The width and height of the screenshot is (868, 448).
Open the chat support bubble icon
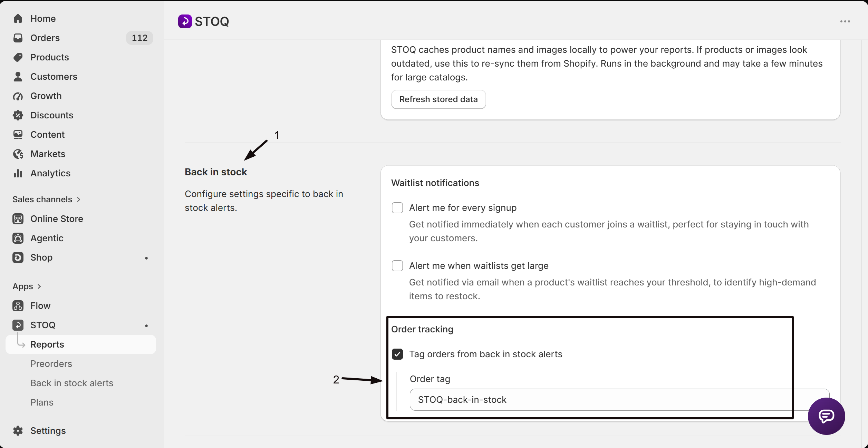(x=826, y=416)
